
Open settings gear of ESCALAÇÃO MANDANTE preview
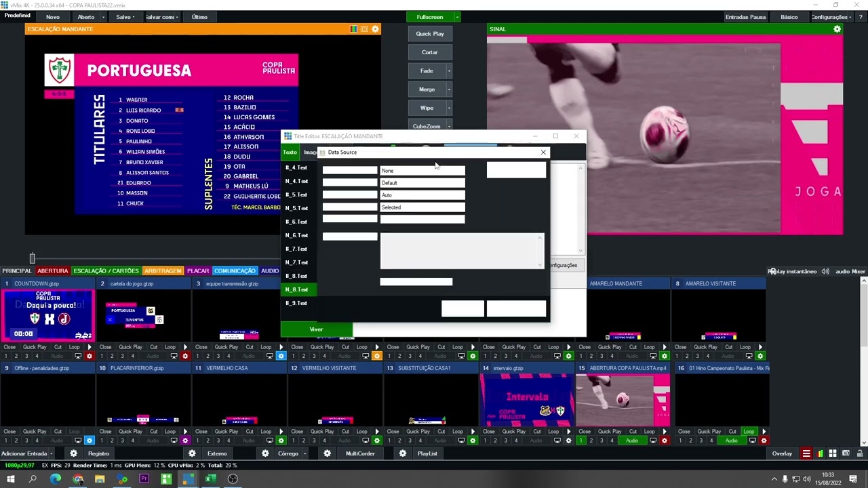(376, 29)
